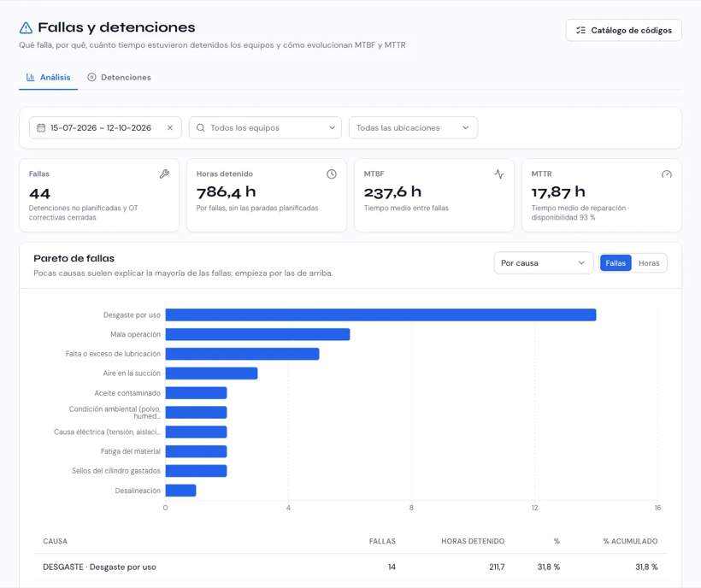The width and height of the screenshot is (701, 588).
Task: Click the Condición ambiental bar in the chart
Action: (x=196, y=413)
